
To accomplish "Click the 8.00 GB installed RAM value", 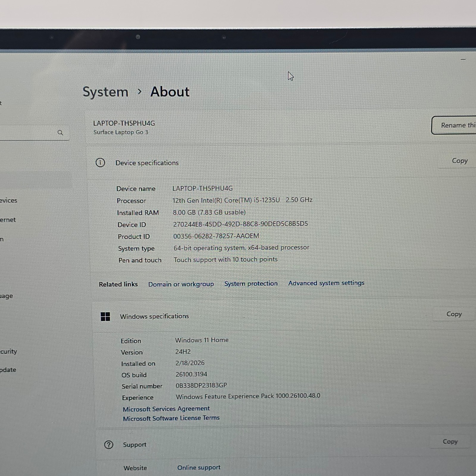I will (x=209, y=212).
